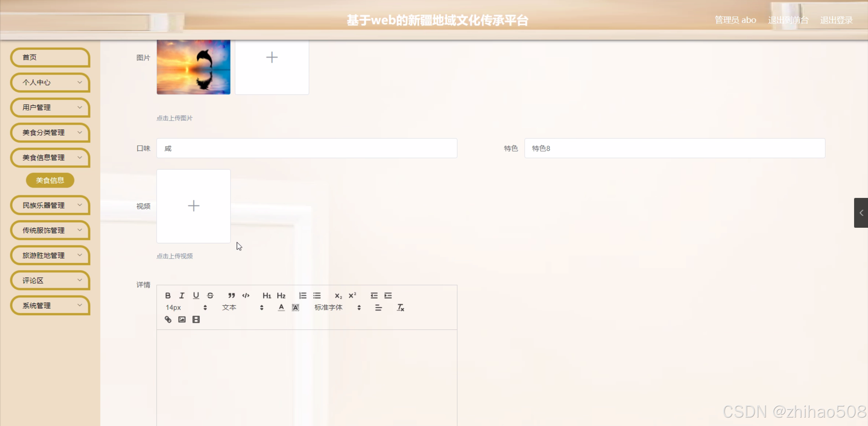Toggle italic formatting in editor
This screenshot has height=426, width=868.
(x=182, y=296)
